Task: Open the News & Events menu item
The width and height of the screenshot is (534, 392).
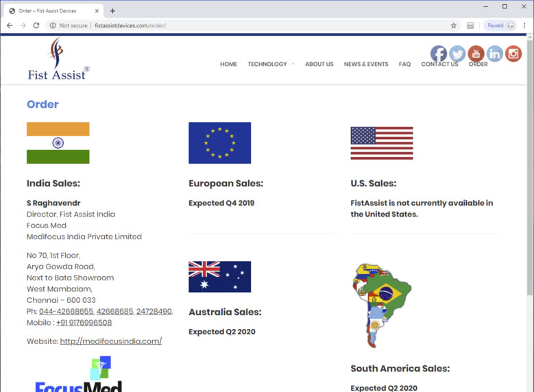Action: 366,64
